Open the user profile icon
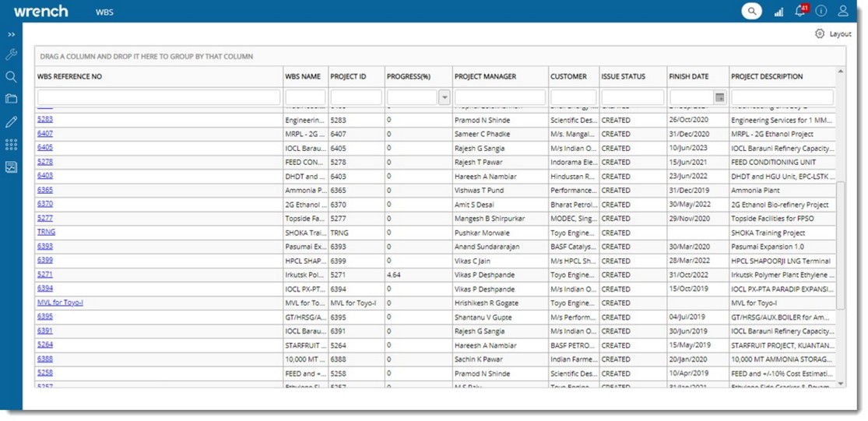The width and height of the screenshot is (868, 421). (843, 12)
